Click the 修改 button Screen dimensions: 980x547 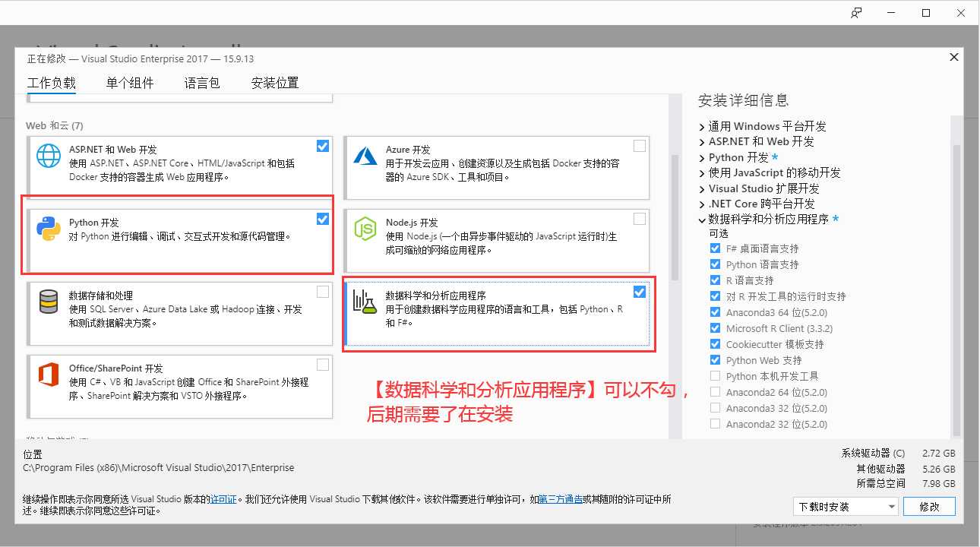[x=930, y=506]
